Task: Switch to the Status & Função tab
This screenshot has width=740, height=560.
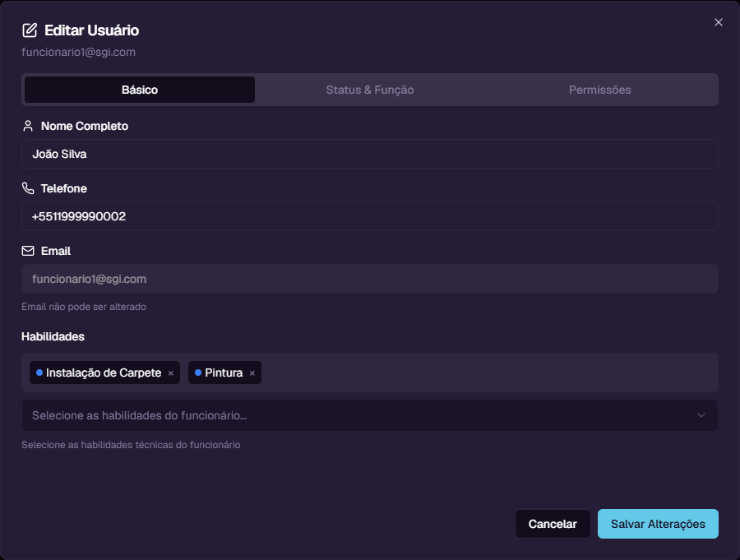Action: tap(369, 90)
